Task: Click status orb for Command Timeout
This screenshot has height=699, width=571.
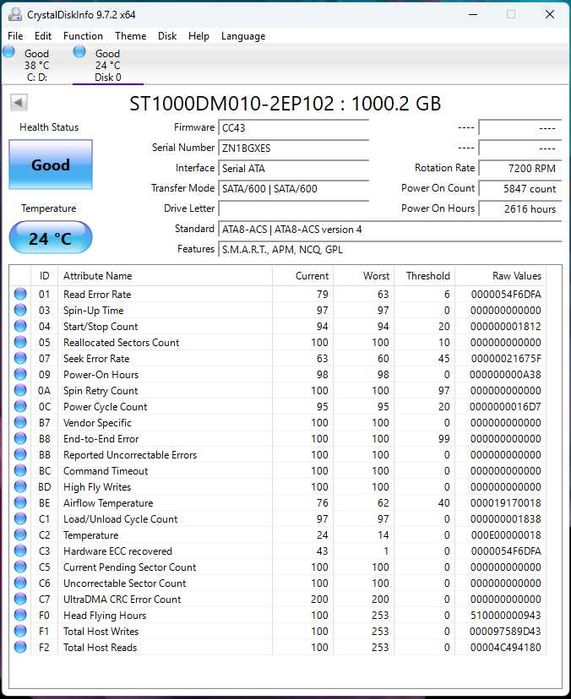Action: (x=20, y=470)
